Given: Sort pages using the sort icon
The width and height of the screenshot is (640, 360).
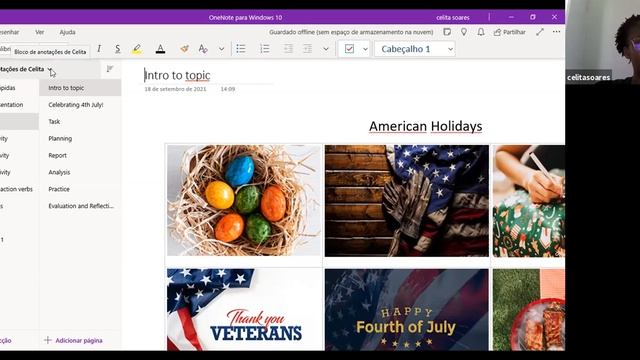Looking at the screenshot, I should (109, 69).
